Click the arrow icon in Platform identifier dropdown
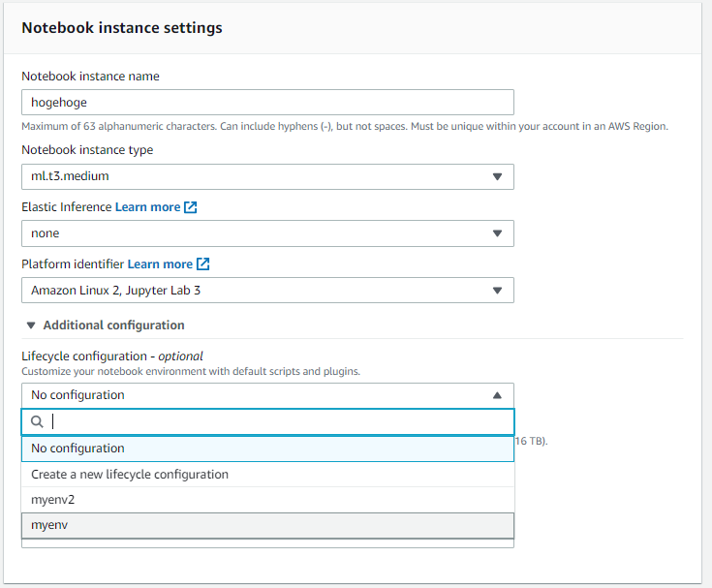This screenshot has width=712, height=588. 497,291
